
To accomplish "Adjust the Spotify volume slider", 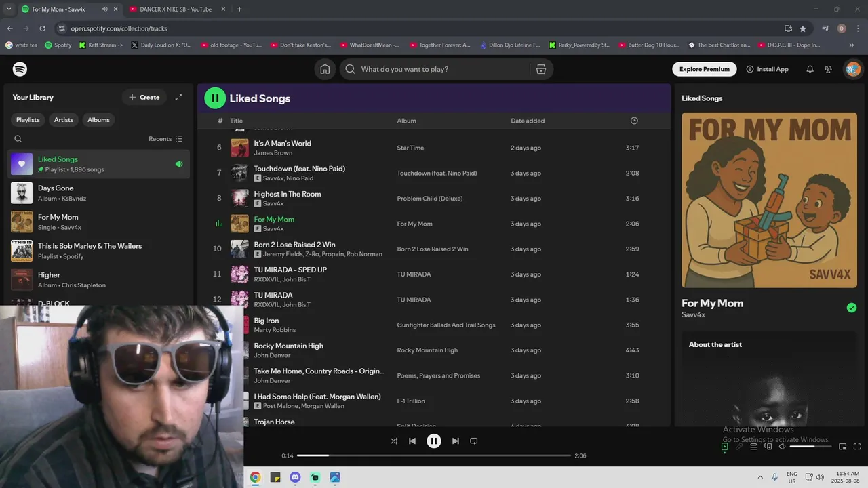I will coord(811,447).
